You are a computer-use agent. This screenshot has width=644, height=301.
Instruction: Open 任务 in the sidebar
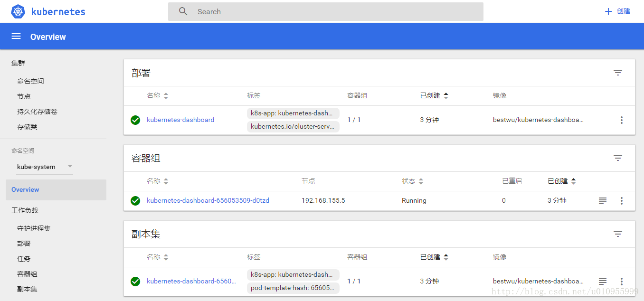(x=24, y=259)
